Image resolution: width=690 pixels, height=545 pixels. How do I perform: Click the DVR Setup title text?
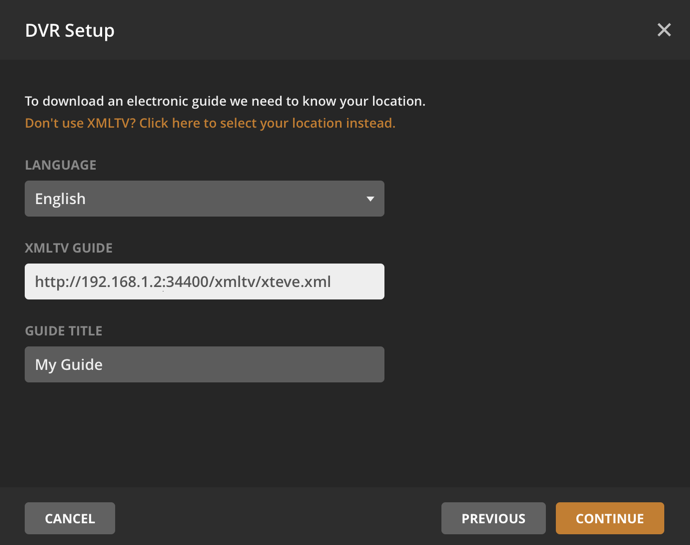coord(70,30)
